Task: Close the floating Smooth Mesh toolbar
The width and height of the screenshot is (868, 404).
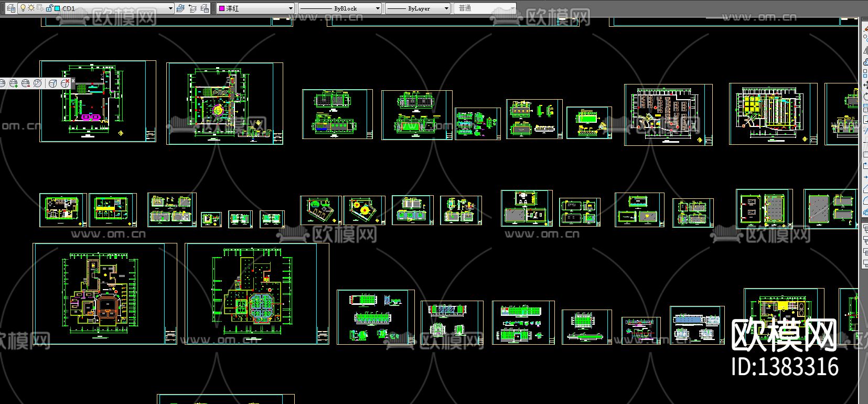Action: (x=73, y=81)
